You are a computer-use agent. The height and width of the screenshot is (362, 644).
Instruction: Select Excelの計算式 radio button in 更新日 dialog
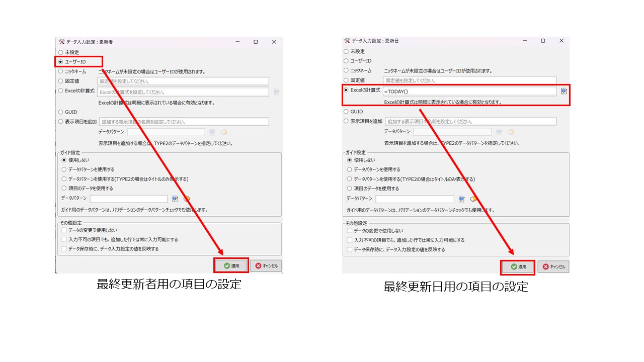(x=346, y=90)
